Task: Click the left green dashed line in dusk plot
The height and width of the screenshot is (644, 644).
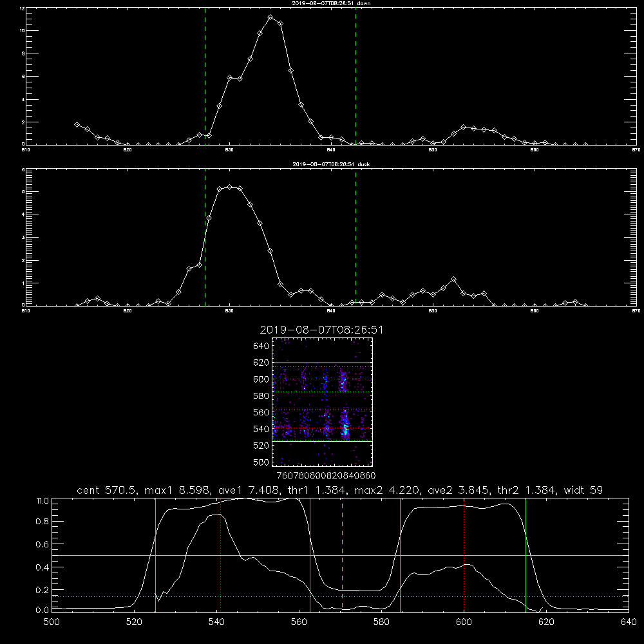Action: point(205,237)
